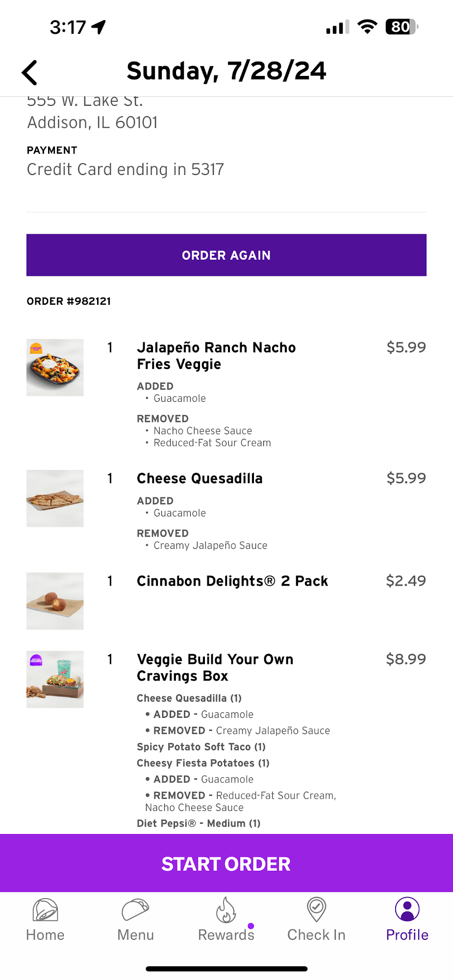The width and height of the screenshot is (453, 980).
Task: Open the Veggie Cravings Box thumbnail
Action: click(x=55, y=679)
